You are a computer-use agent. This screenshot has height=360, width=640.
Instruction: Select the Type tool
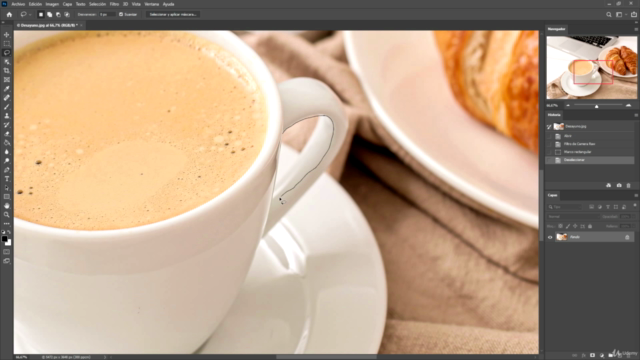7,179
